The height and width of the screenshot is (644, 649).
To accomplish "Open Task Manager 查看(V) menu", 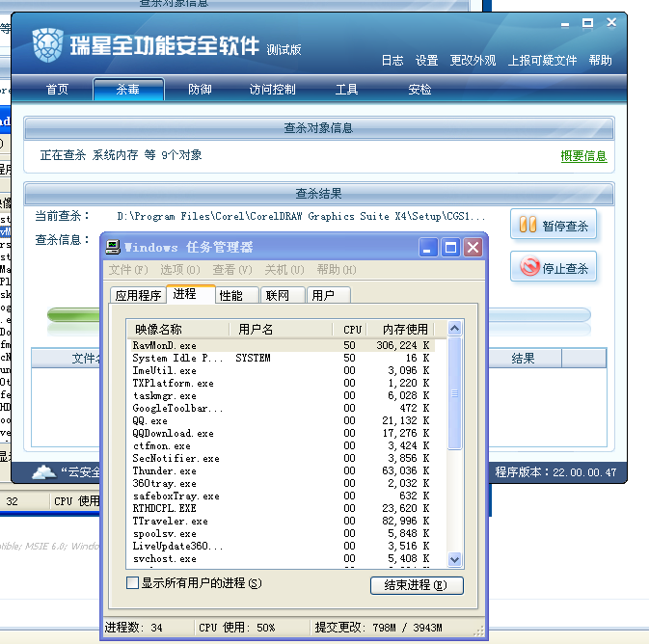I will [232, 270].
